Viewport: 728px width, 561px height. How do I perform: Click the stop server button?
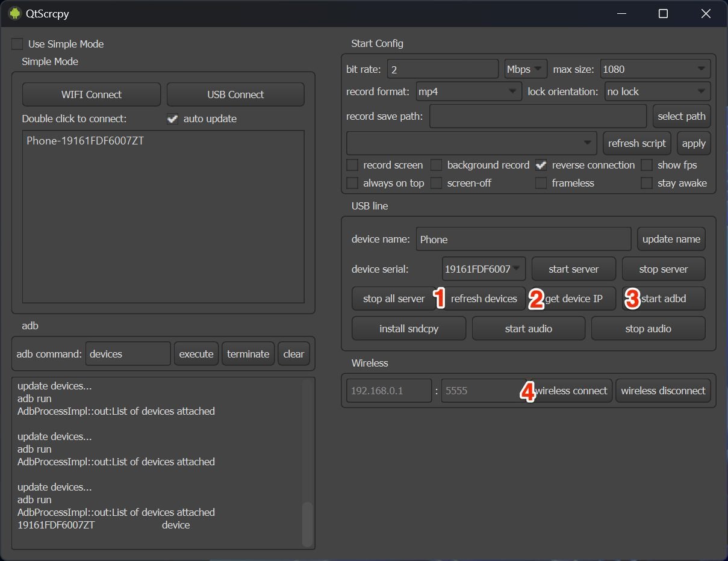tap(664, 269)
